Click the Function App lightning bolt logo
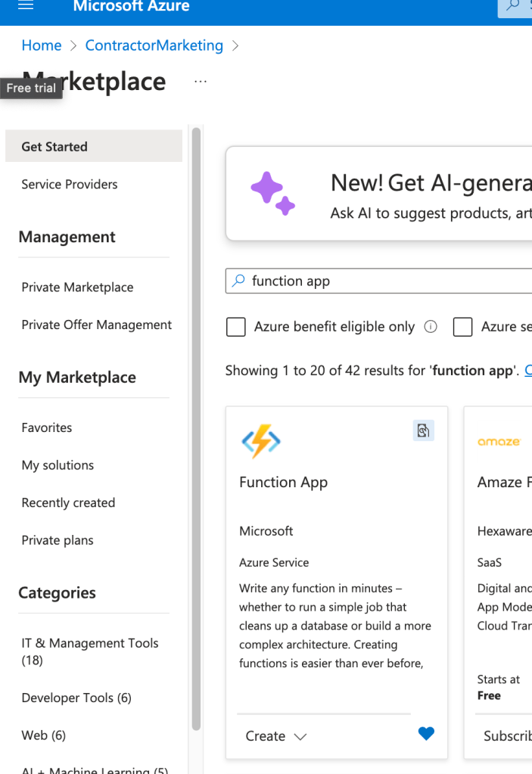Image resolution: width=532 pixels, height=774 pixels. pyautogui.click(x=260, y=441)
